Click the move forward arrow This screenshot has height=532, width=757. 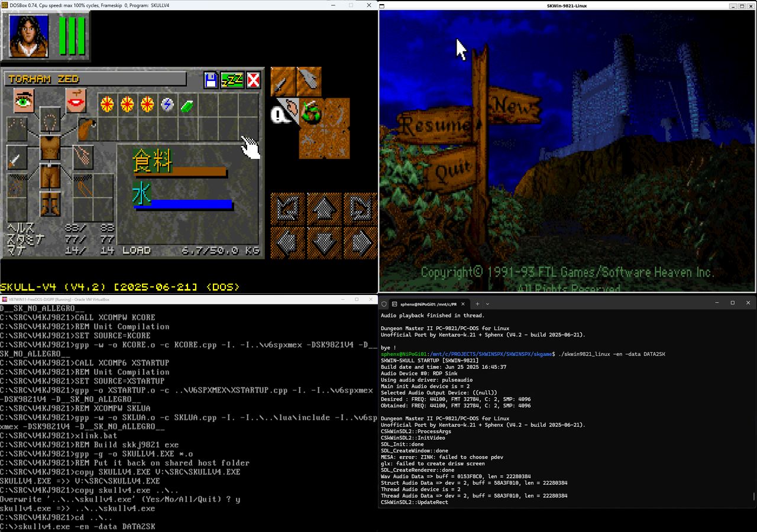tap(323, 209)
